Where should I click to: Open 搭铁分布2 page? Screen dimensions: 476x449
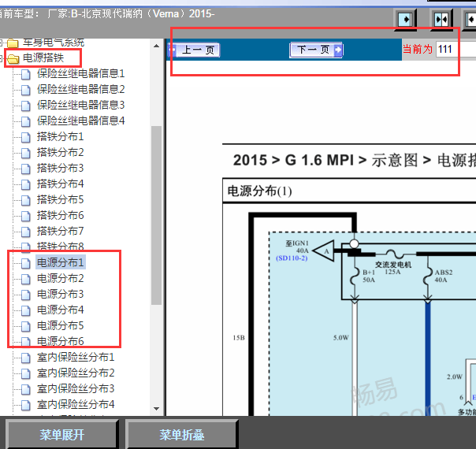coord(60,152)
